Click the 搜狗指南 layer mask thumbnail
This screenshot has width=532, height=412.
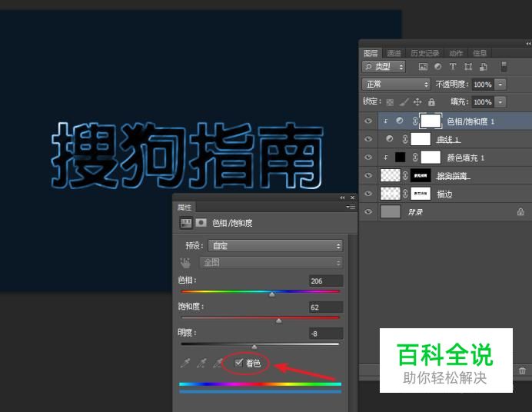coord(421,175)
